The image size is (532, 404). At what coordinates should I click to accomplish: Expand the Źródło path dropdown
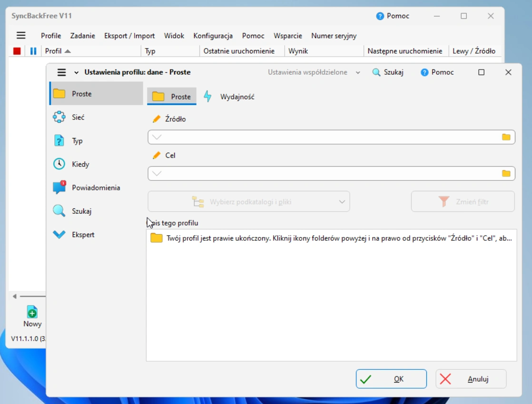pos(157,137)
